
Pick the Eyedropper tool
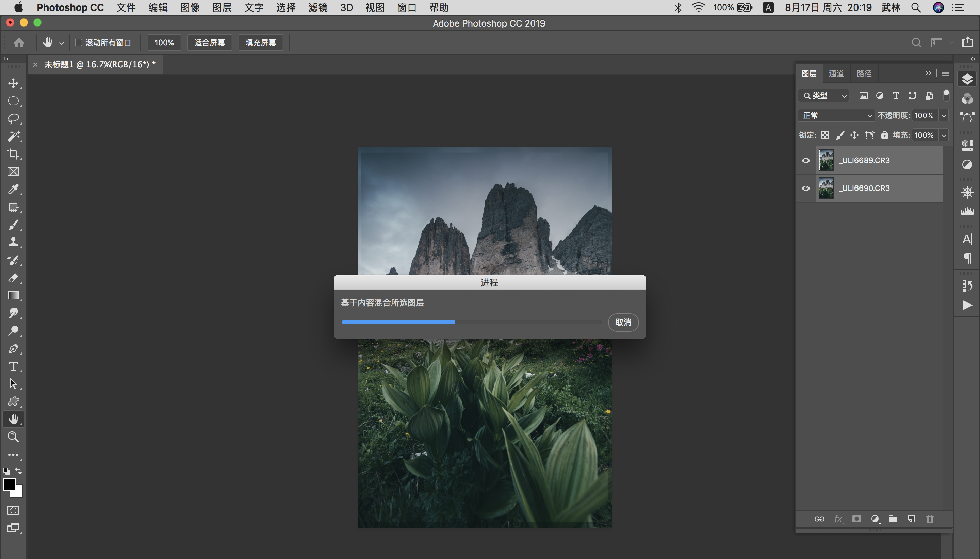pos(13,189)
